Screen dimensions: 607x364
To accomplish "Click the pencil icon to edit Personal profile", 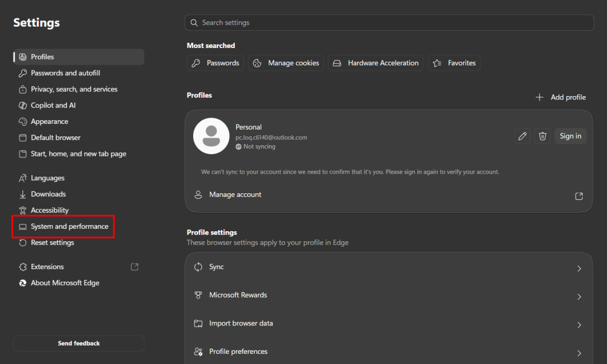I will coord(522,136).
